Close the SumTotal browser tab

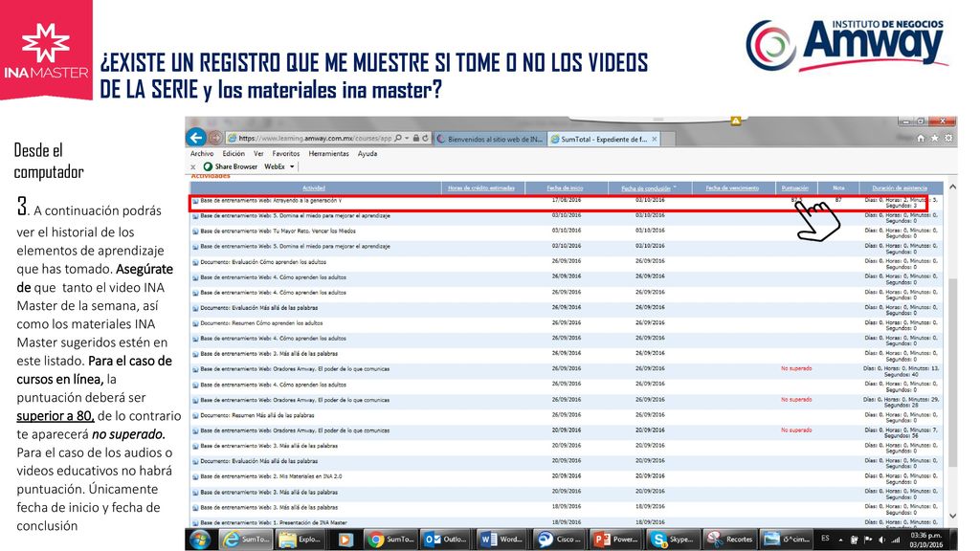[x=655, y=139]
